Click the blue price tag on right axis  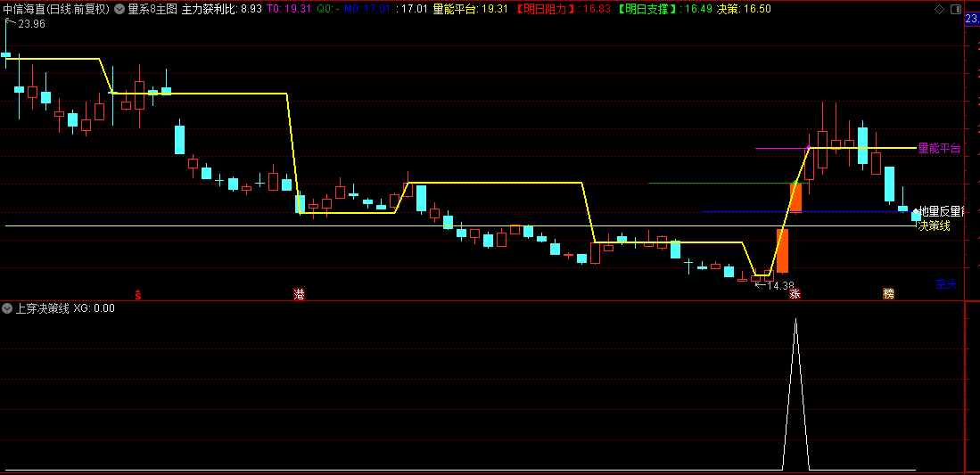[973, 19]
